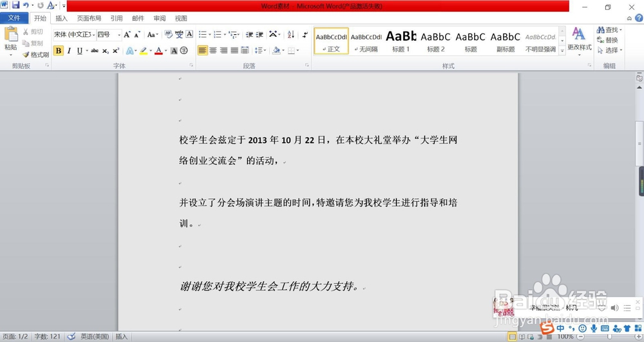Increase paragraph indent
Screen dimensions: 644x342
[x=260, y=35]
